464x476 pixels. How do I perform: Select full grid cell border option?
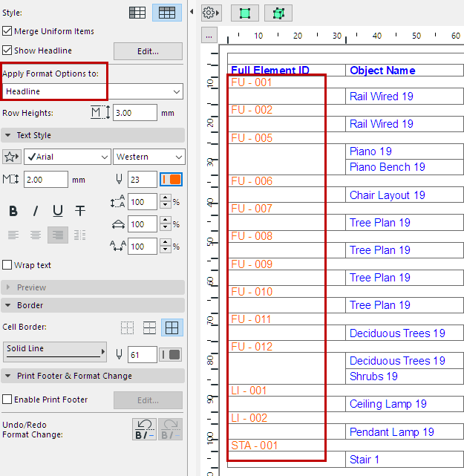tap(172, 327)
